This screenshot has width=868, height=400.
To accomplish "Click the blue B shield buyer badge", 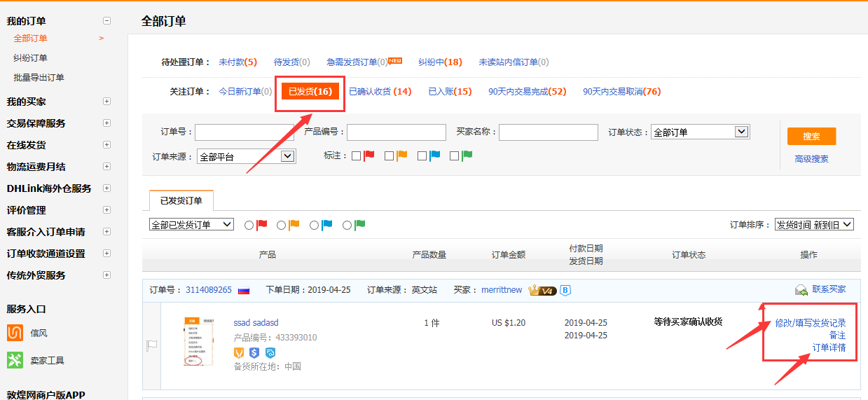I will [x=565, y=290].
